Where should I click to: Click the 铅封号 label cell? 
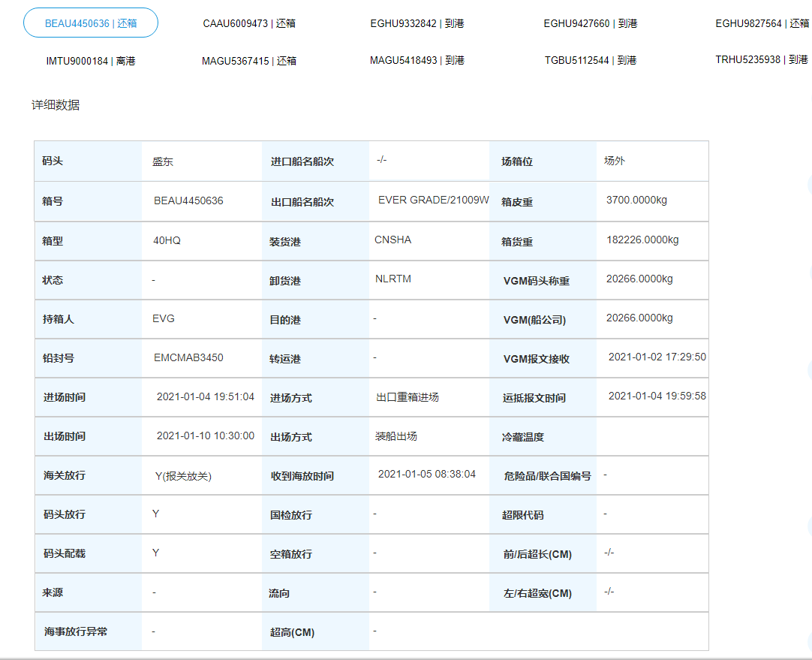(x=88, y=358)
